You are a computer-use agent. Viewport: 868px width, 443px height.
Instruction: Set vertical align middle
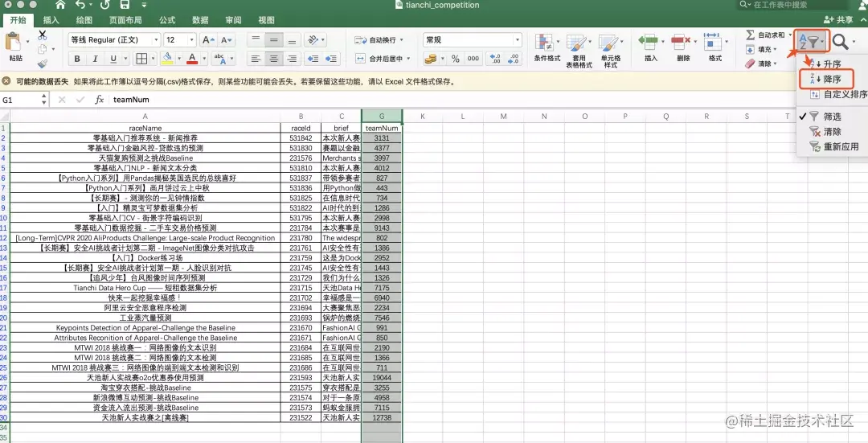click(273, 40)
